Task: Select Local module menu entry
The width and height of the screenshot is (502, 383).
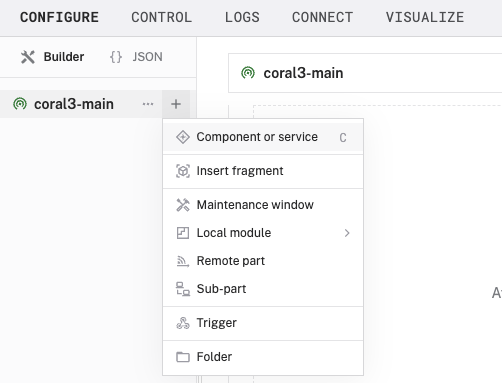Action: point(263,233)
